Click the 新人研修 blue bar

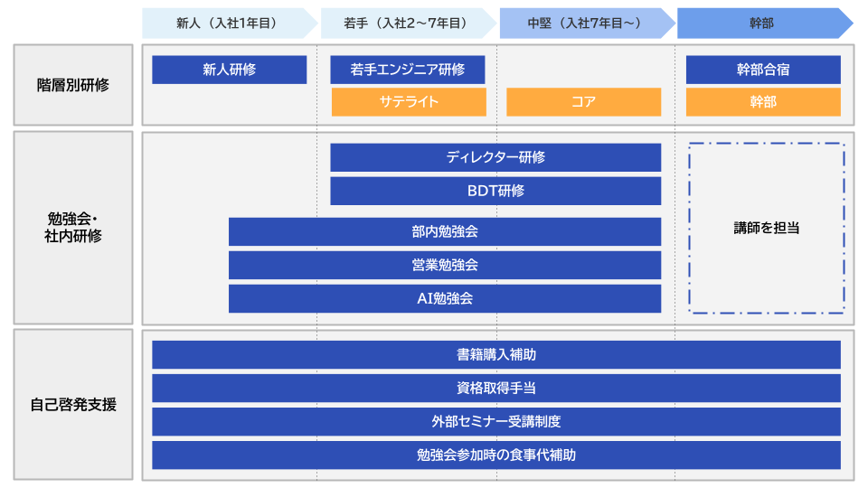pyautogui.click(x=230, y=70)
